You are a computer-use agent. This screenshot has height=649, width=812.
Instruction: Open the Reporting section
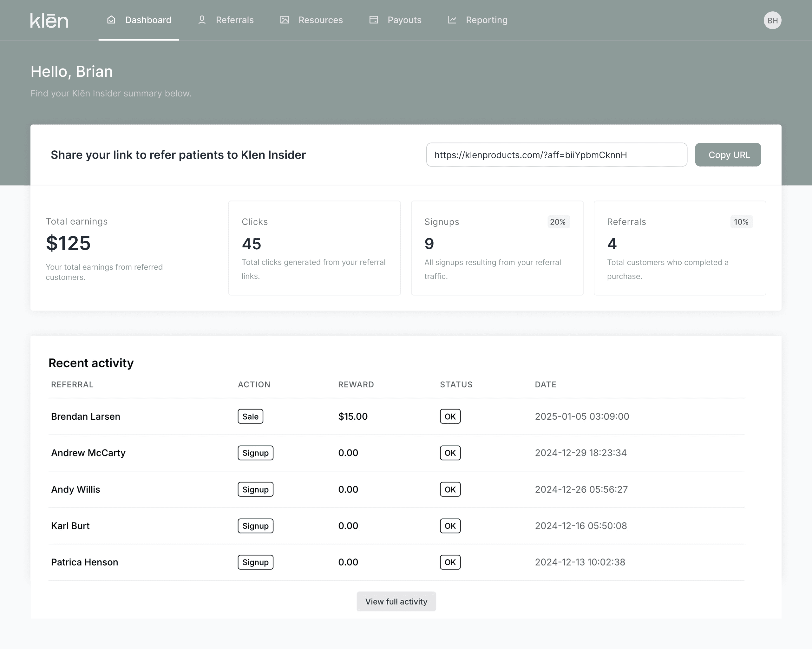(487, 20)
